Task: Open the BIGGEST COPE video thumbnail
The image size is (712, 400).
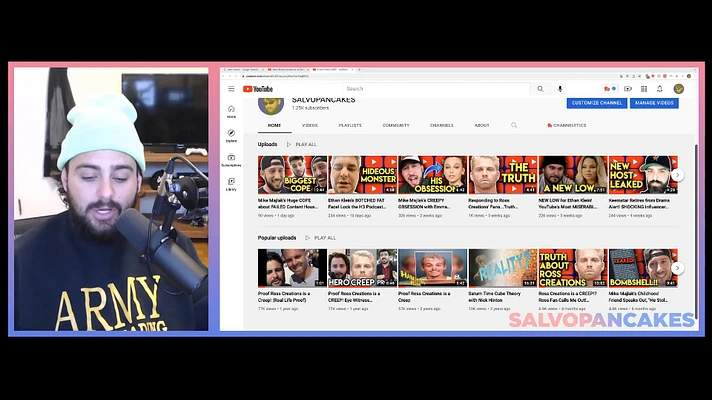Action: [292, 175]
